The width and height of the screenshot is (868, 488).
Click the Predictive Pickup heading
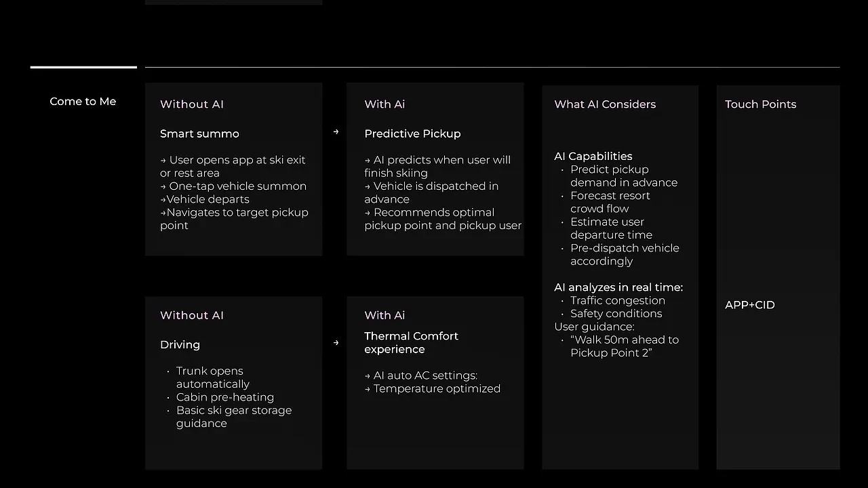pyautogui.click(x=412, y=134)
